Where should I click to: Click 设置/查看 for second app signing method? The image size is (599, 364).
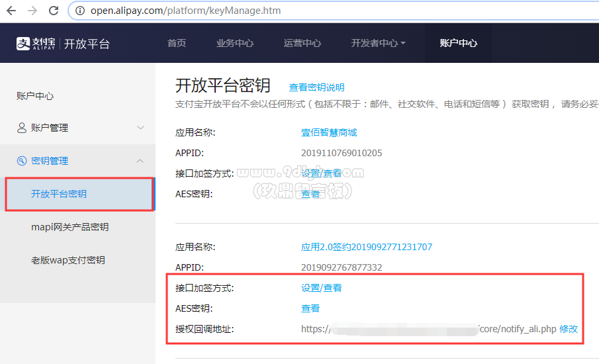[321, 288]
